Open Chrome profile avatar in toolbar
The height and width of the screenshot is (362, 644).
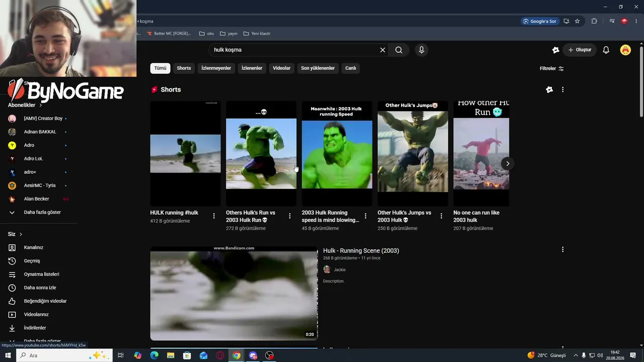624,21
